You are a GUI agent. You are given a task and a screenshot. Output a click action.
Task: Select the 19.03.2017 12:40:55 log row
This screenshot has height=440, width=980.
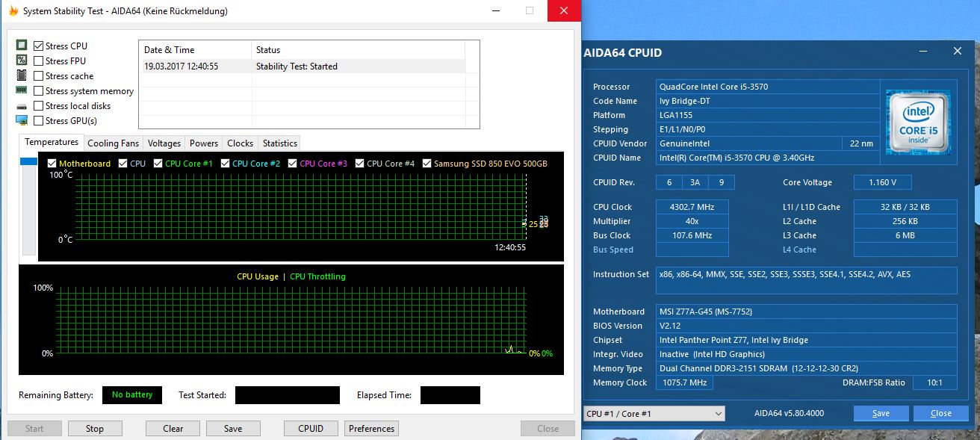303,66
